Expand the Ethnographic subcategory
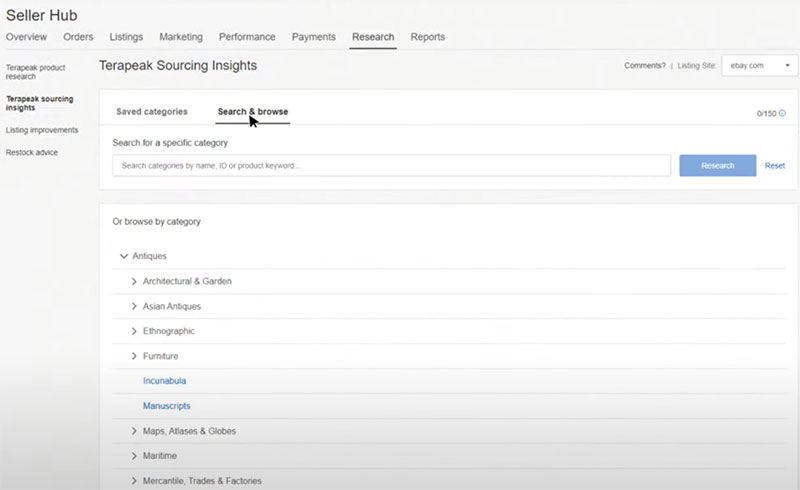This screenshot has width=800, height=490. (134, 331)
